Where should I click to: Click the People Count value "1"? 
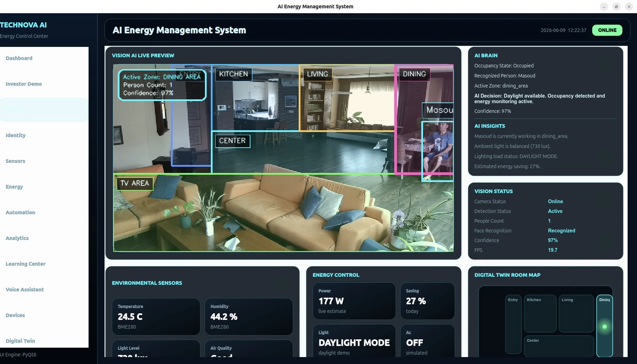[x=549, y=221]
